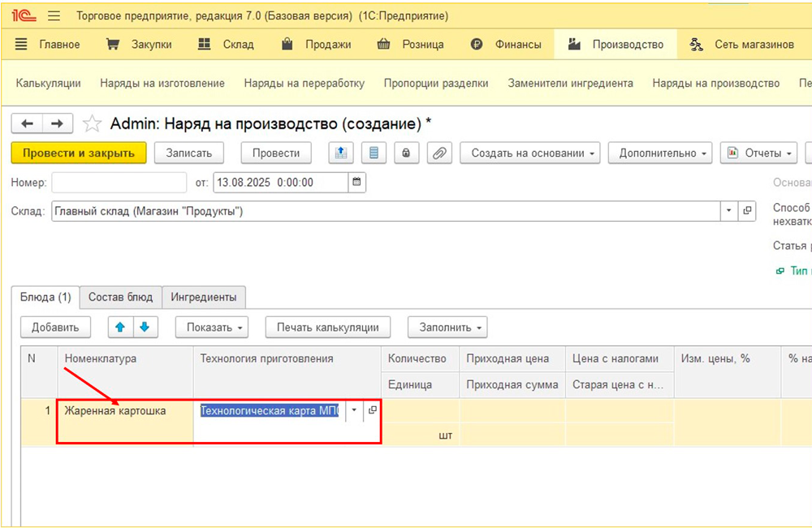Switch to the Ингредиенты tab

(x=203, y=297)
